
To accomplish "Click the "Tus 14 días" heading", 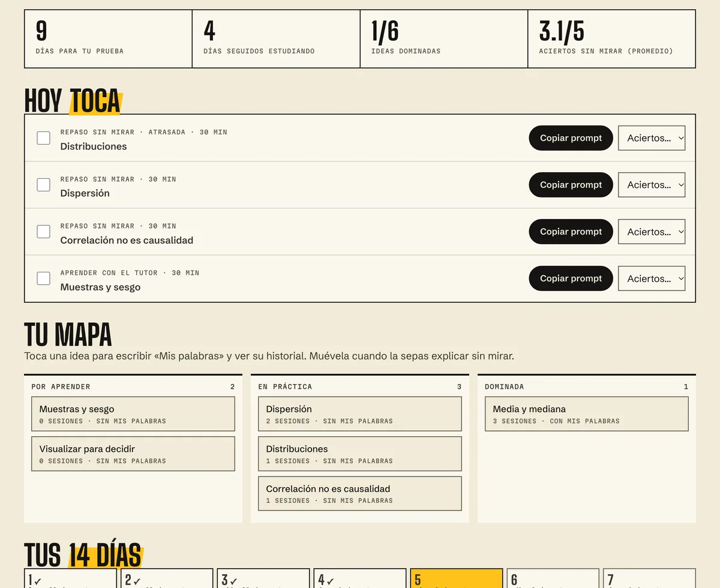I will click(x=83, y=555).
